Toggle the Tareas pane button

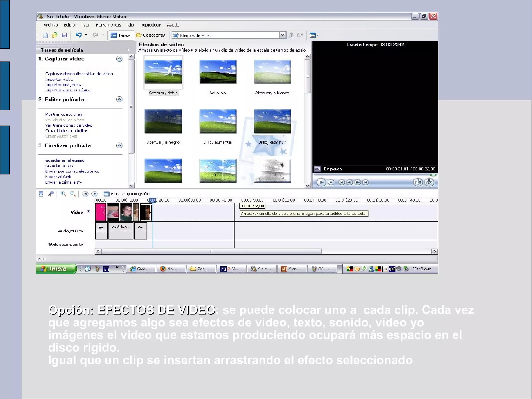[121, 35]
